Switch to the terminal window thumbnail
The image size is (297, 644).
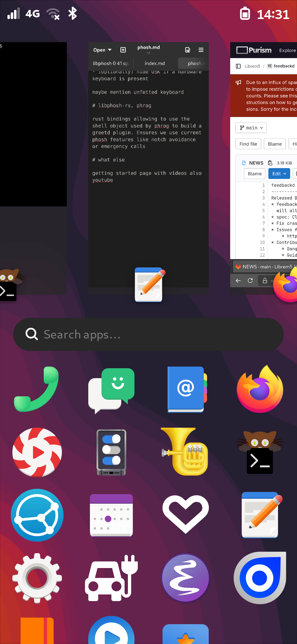click(33, 124)
